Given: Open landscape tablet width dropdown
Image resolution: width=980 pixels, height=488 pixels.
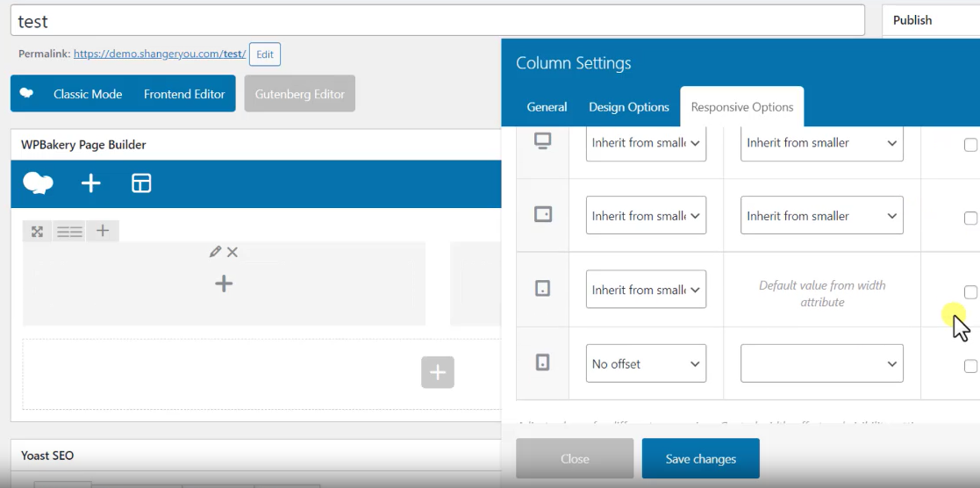Looking at the screenshot, I should tap(822, 215).
